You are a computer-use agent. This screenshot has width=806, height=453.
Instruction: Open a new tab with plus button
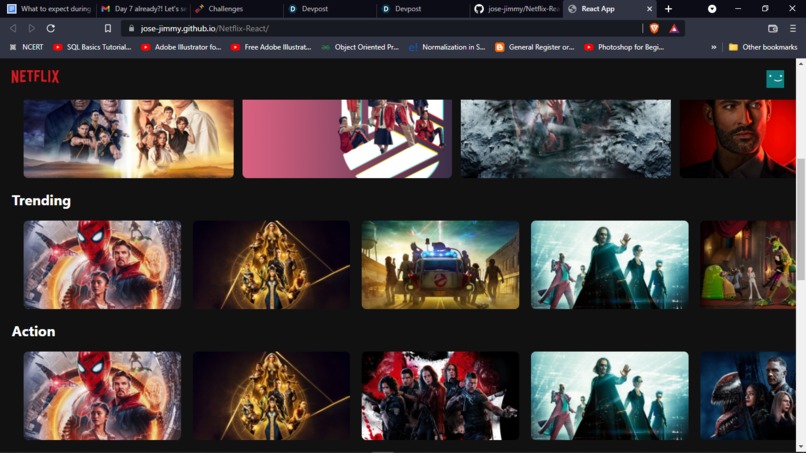668,9
